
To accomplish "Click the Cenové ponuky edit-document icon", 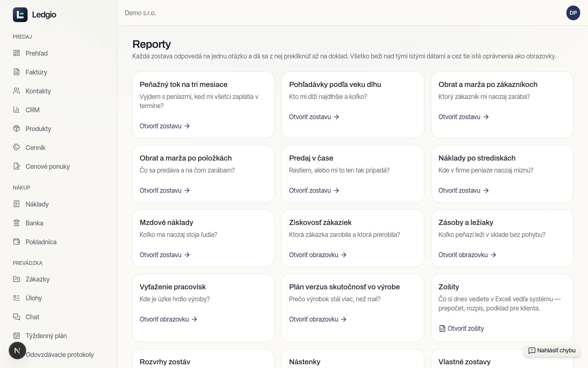I will click(x=17, y=166).
